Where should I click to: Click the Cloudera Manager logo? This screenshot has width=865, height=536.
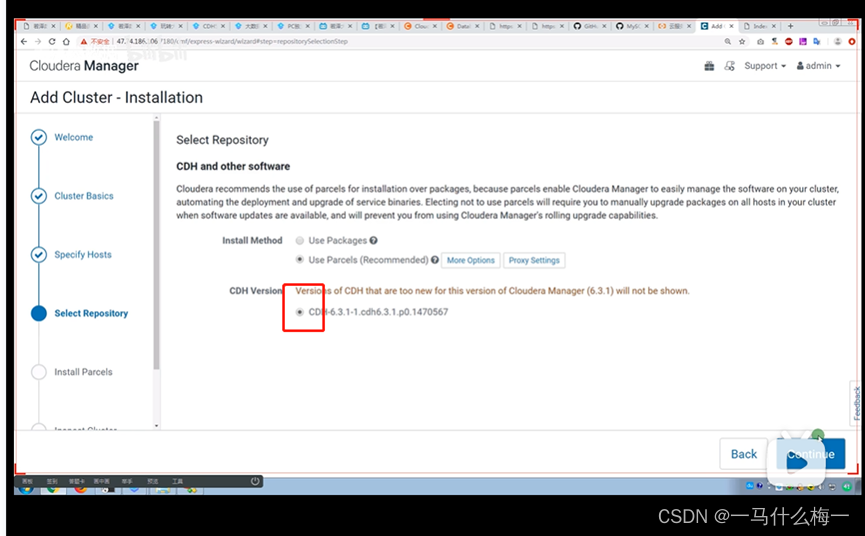pyautogui.click(x=84, y=66)
